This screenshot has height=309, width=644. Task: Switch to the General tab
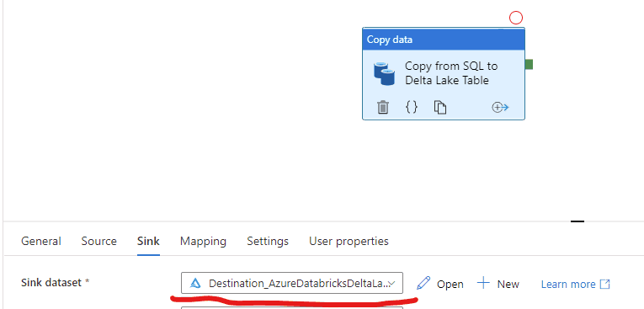41,241
